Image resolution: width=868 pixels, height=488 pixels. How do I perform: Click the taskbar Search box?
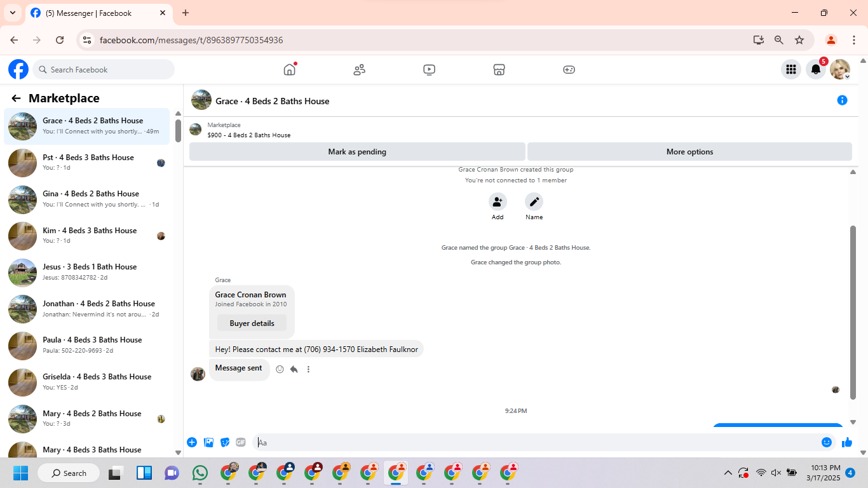tap(69, 473)
